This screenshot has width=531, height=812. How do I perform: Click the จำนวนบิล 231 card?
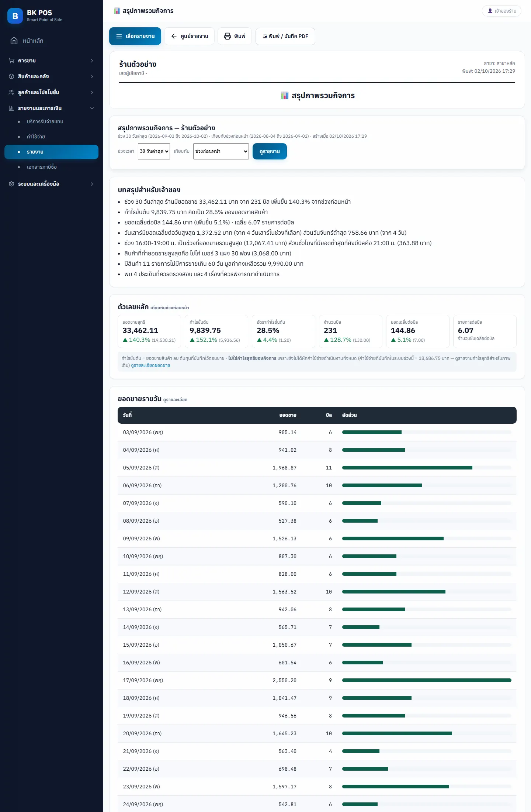click(350, 331)
